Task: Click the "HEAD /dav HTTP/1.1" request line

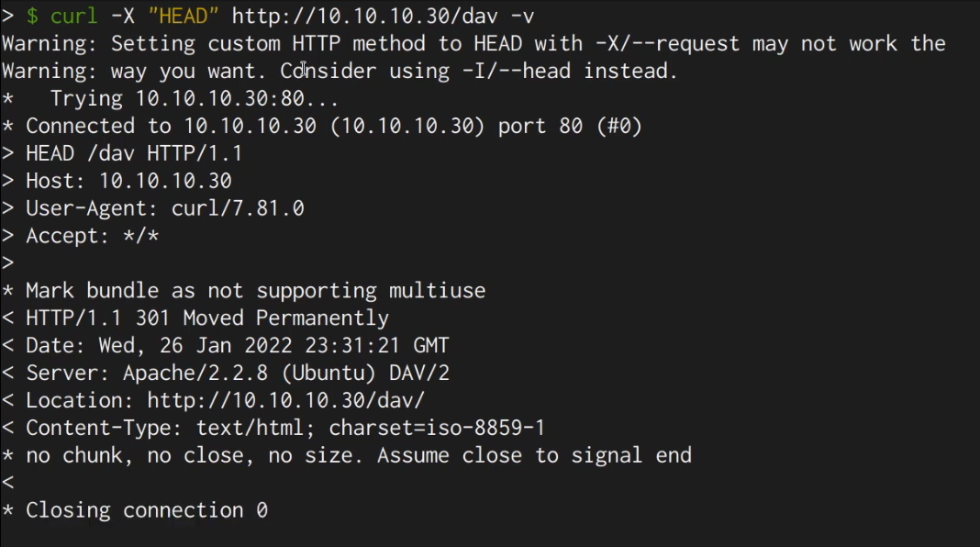Action: tap(134, 153)
